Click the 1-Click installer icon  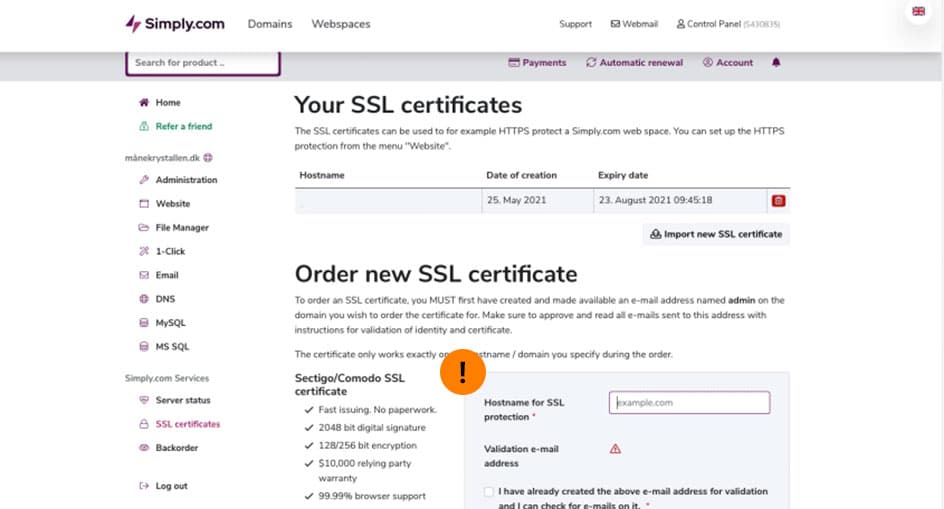point(144,251)
